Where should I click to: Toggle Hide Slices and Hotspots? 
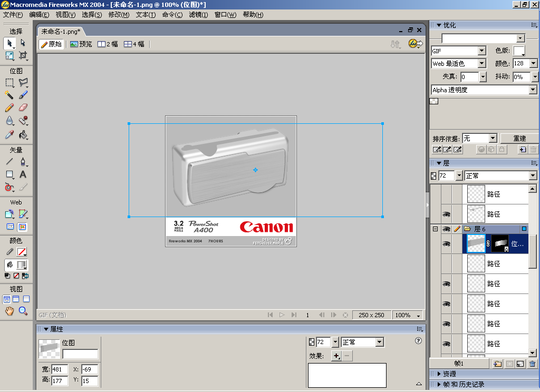[x=11, y=227]
